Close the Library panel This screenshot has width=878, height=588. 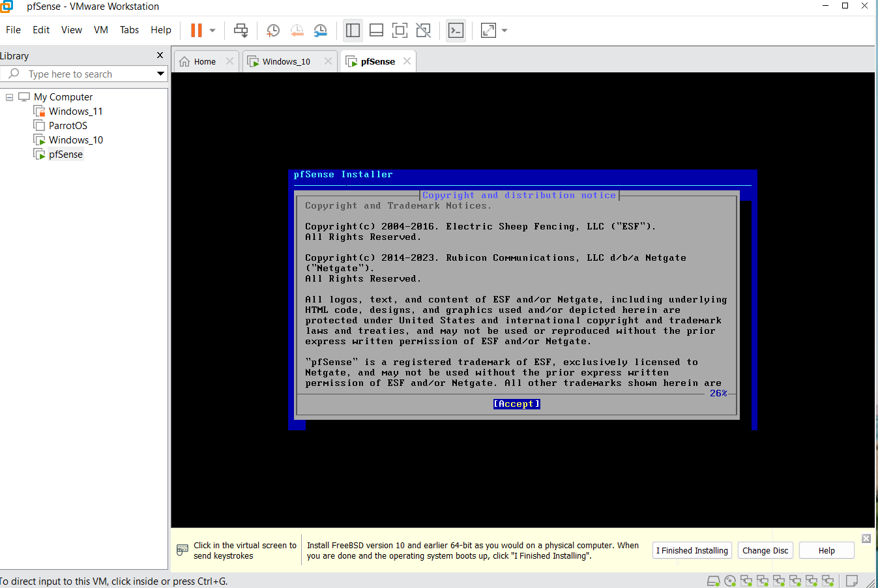160,55
